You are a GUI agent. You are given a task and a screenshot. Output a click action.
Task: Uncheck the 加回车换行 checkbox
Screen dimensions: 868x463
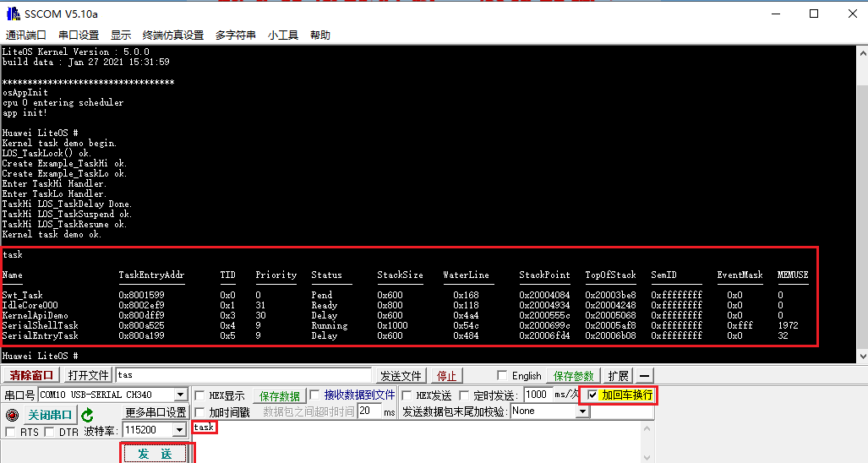point(592,395)
